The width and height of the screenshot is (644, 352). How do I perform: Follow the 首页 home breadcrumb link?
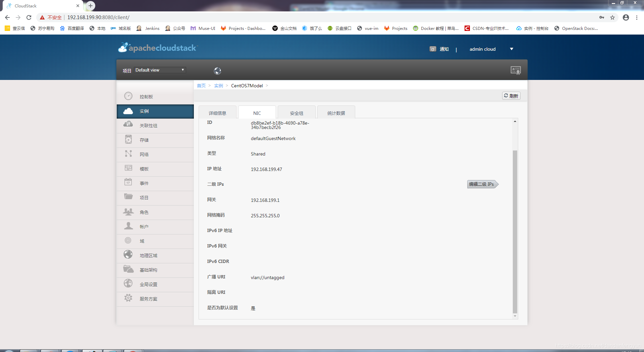201,86
